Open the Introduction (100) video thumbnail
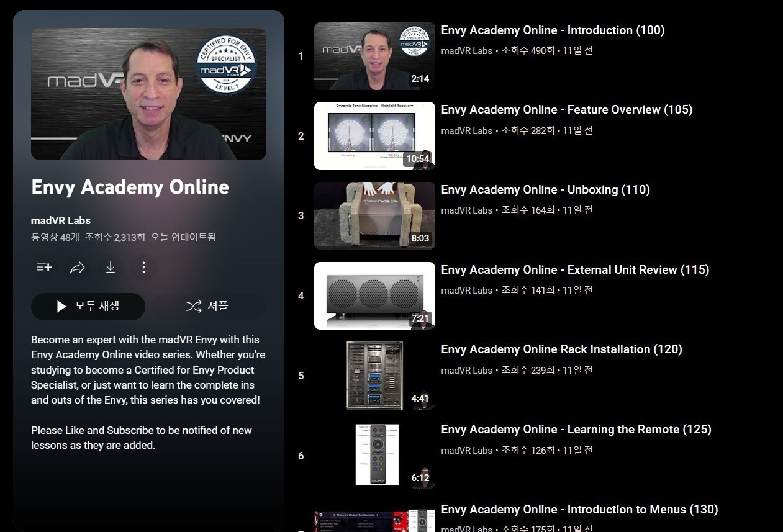Viewport: 783px width, 532px height. (374, 56)
